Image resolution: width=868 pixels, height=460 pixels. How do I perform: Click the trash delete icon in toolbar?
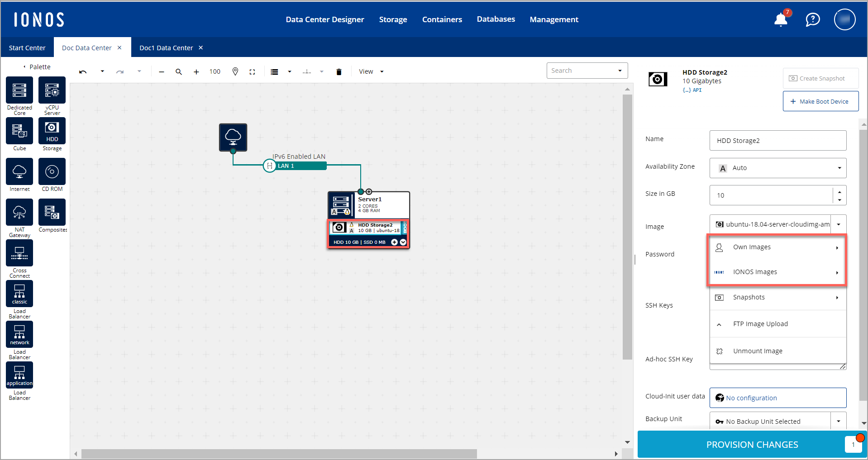[x=339, y=72]
